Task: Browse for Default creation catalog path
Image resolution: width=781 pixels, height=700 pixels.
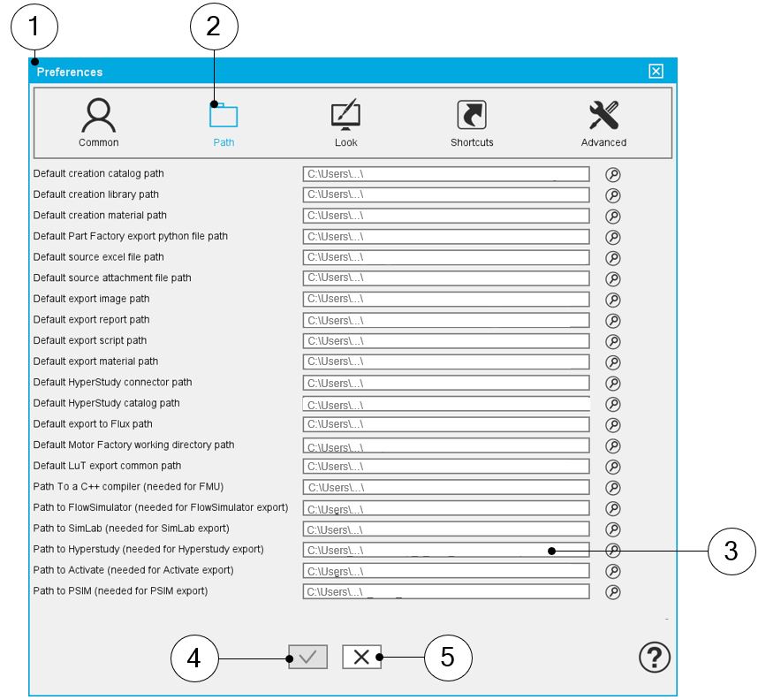Action: [613, 175]
